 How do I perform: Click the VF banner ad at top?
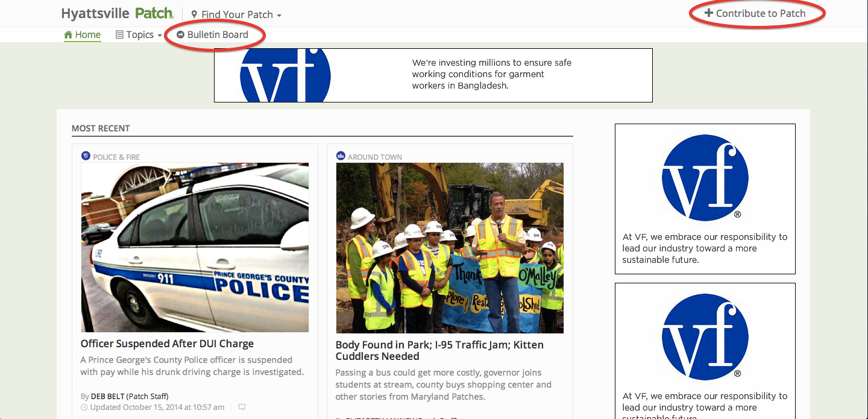[x=433, y=75]
